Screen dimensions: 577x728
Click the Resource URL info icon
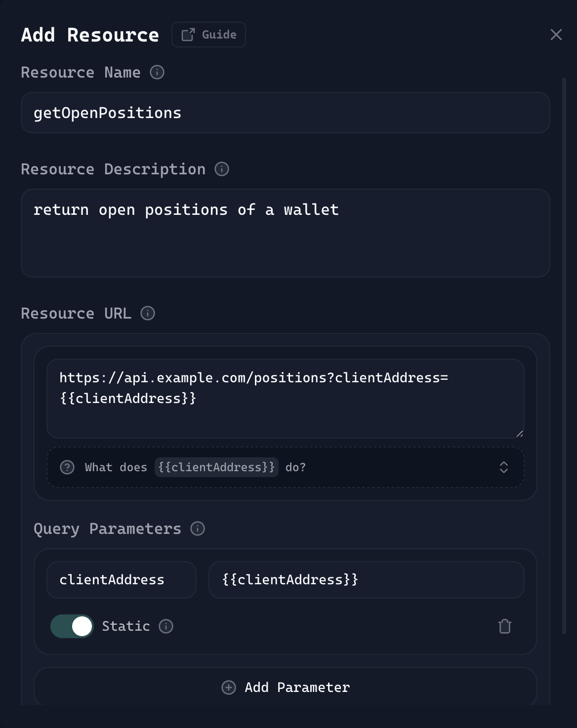tap(148, 314)
